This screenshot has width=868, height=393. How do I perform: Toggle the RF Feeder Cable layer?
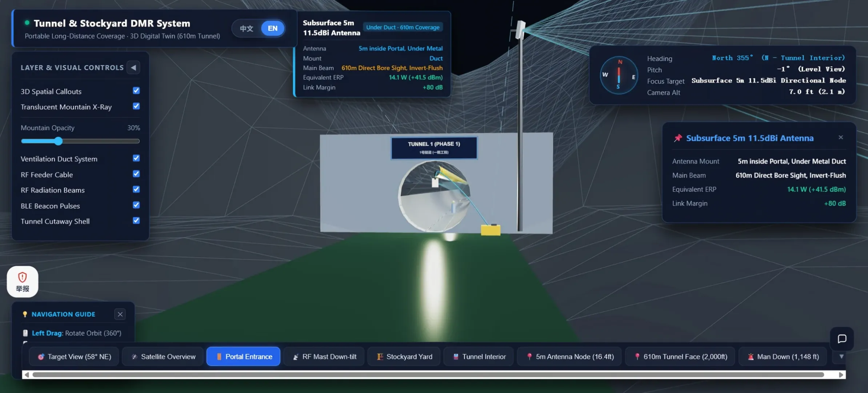pyautogui.click(x=136, y=174)
